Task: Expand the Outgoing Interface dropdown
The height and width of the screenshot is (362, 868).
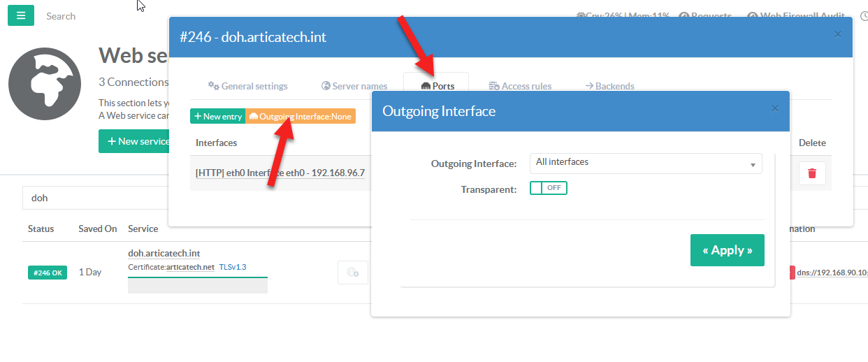Action: [x=645, y=164]
